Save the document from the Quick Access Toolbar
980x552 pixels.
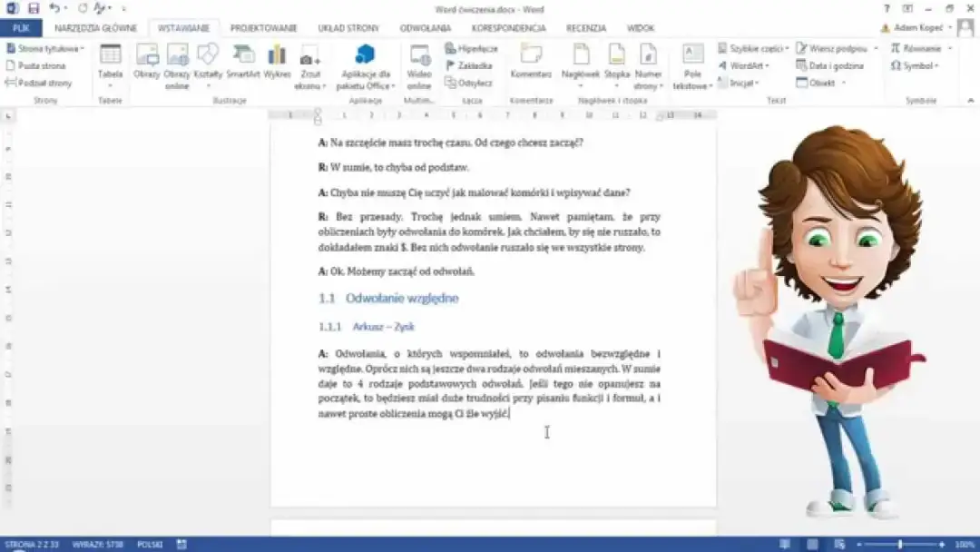34,7
